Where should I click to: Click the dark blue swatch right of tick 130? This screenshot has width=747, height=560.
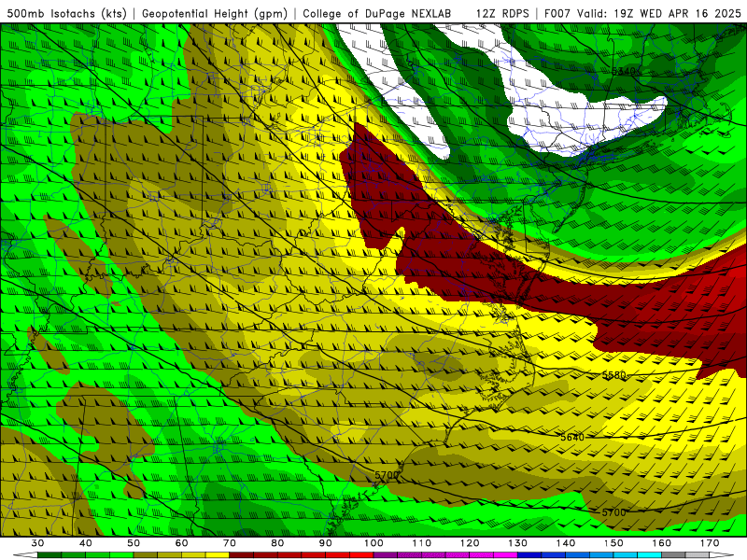529,555
